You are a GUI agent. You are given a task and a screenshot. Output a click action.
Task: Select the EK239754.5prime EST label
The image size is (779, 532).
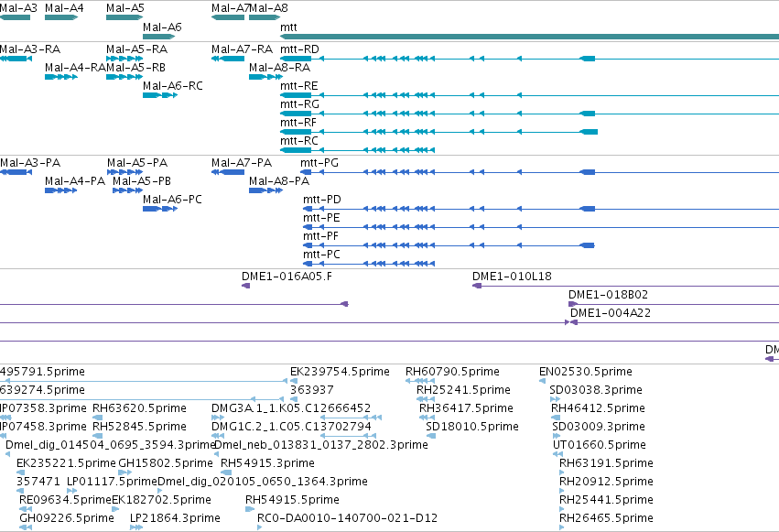340,372
